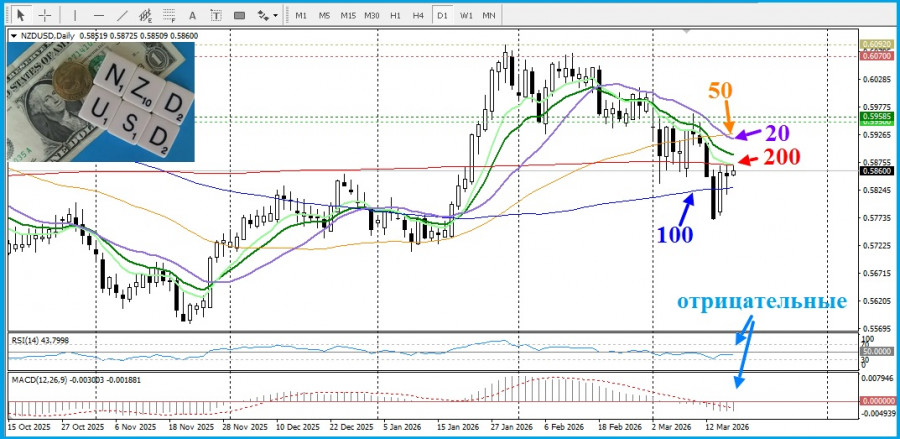
Task: Activate the Crosshair tool
Action: tap(46, 15)
